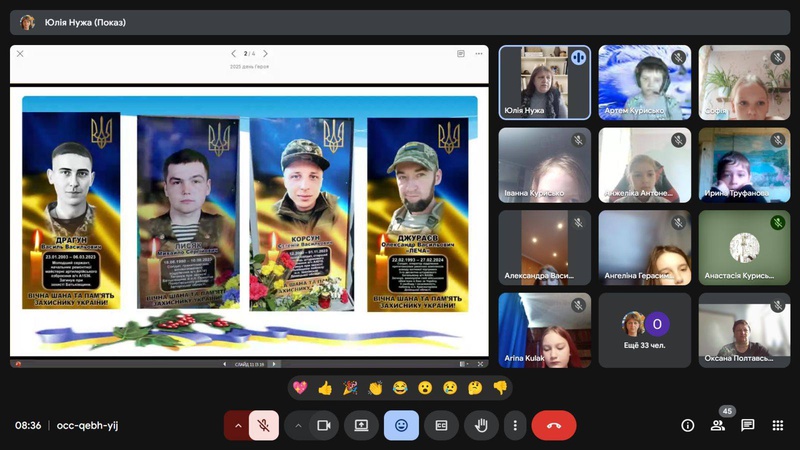Open microphone audio settings arrow
800x450 pixels.
[238, 425]
